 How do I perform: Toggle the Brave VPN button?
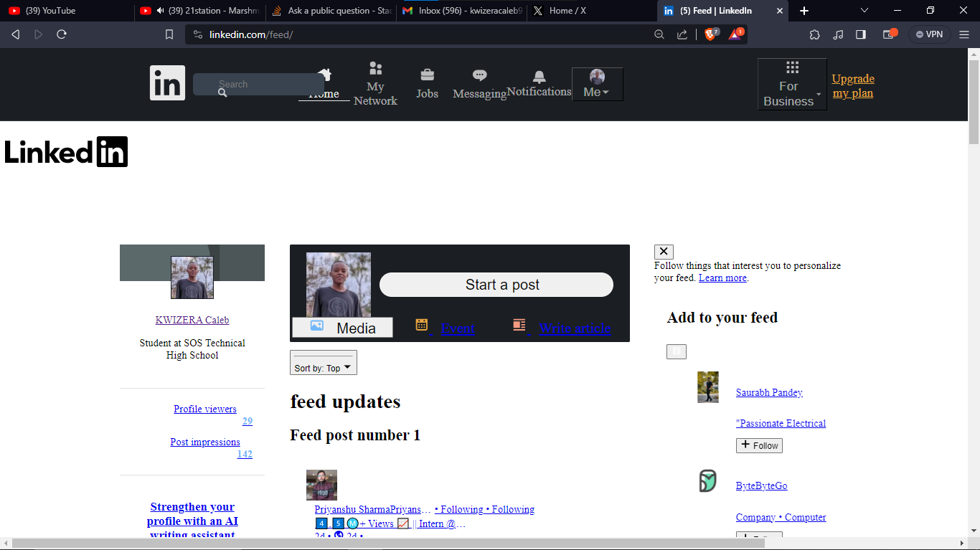tap(930, 34)
